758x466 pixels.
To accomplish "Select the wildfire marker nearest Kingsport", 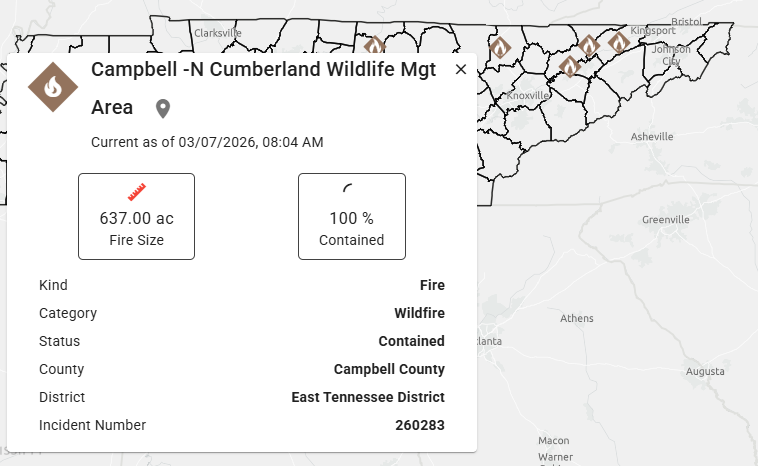I will (x=618, y=42).
